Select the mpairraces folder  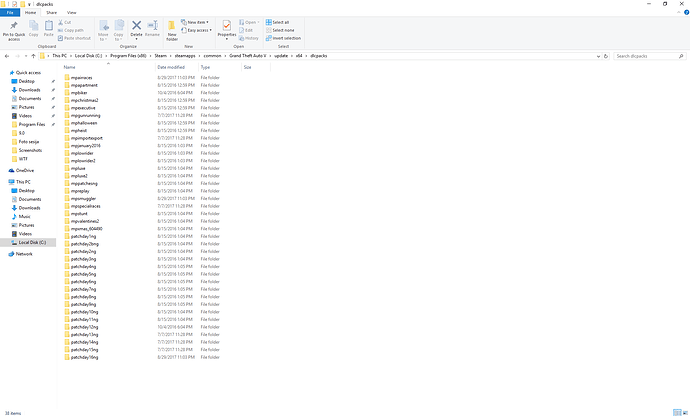tap(79, 78)
